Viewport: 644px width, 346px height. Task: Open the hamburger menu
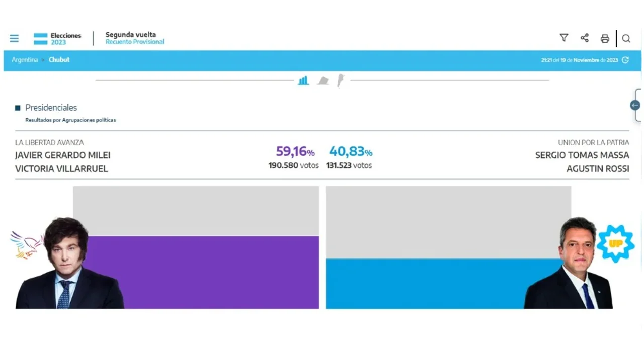14,38
